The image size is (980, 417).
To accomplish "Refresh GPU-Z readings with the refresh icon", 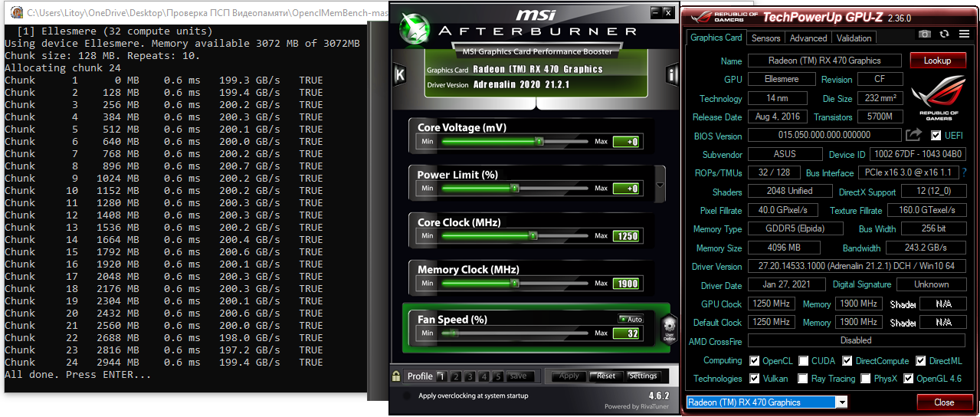I will 944,34.
